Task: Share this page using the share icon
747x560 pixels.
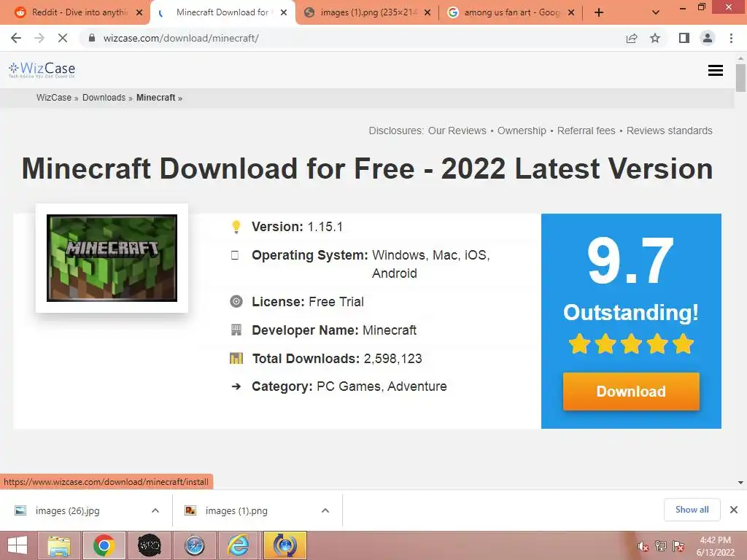Action: point(632,38)
